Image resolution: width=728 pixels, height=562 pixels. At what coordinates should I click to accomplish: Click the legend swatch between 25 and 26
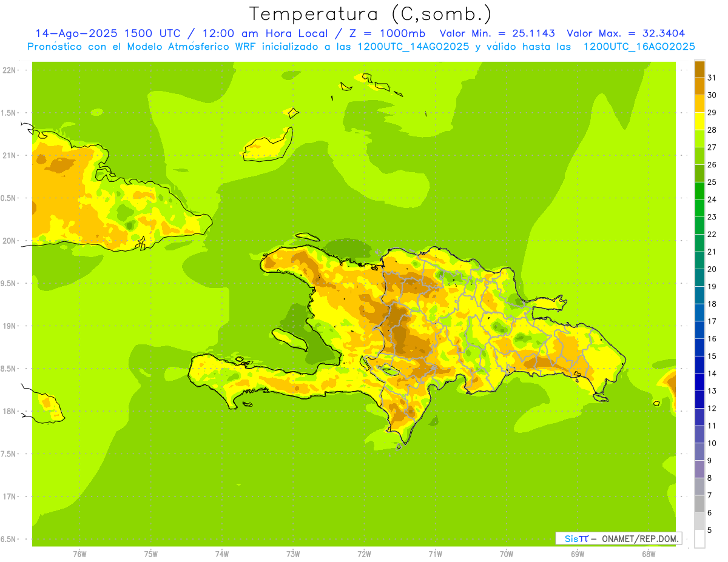click(699, 173)
